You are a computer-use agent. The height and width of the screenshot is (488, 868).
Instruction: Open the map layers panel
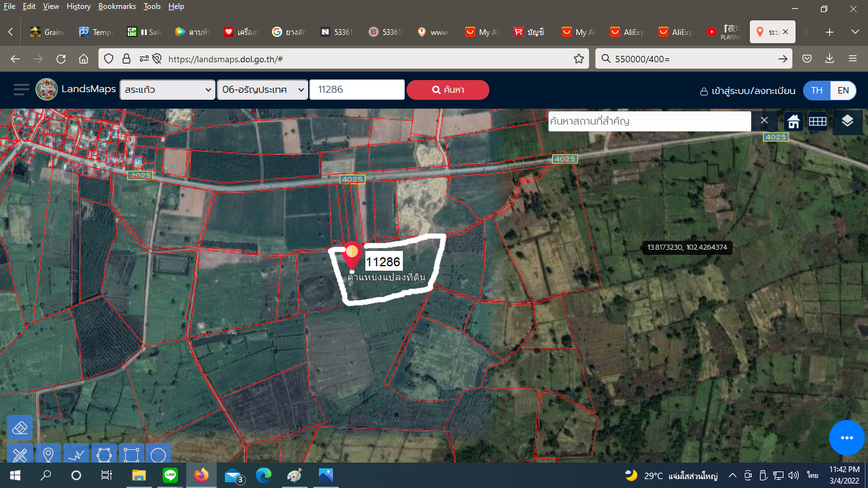(x=847, y=121)
